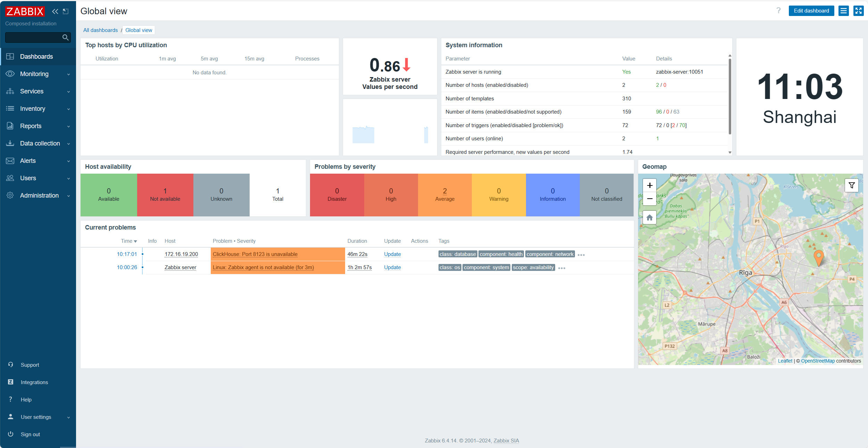Click the search magnifier icon
Screen dimensions: 868x448
coord(65,38)
